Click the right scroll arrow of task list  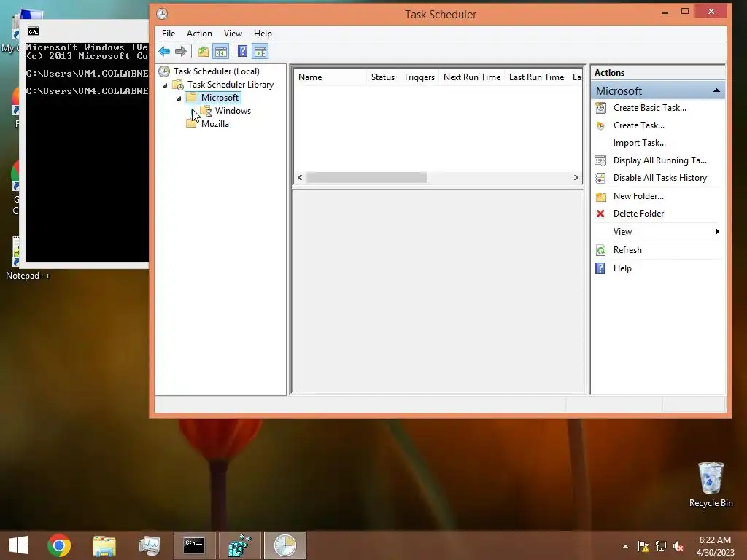click(x=576, y=178)
